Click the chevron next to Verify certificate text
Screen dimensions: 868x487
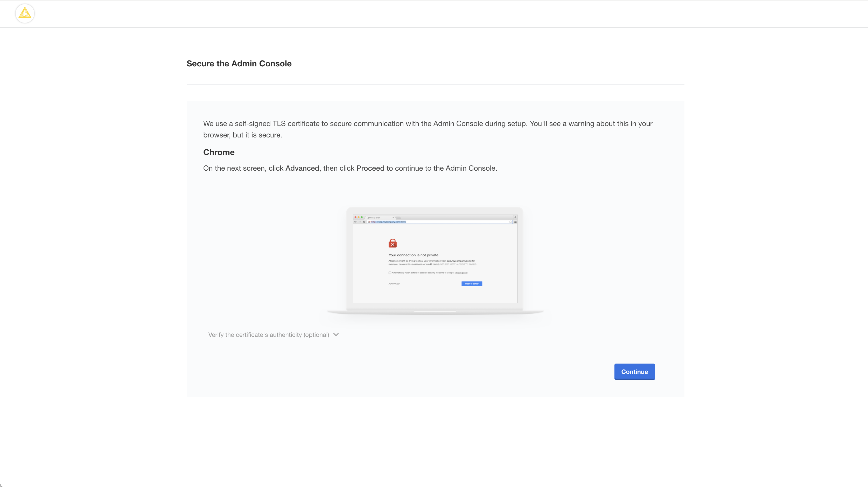click(x=336, y=335)
